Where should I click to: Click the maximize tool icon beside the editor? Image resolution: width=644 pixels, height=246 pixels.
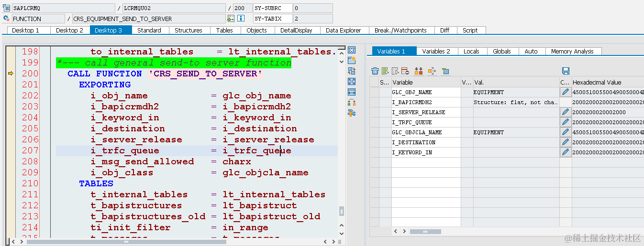(352, 82)
